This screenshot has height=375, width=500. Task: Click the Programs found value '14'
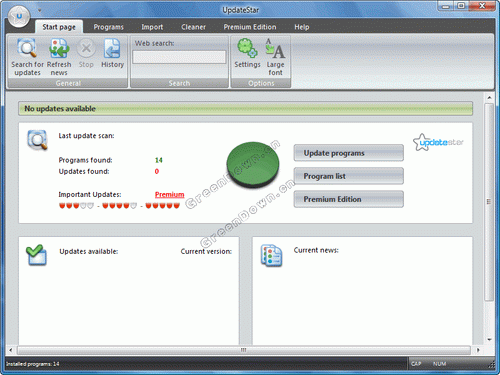click(x=159, y=160)
